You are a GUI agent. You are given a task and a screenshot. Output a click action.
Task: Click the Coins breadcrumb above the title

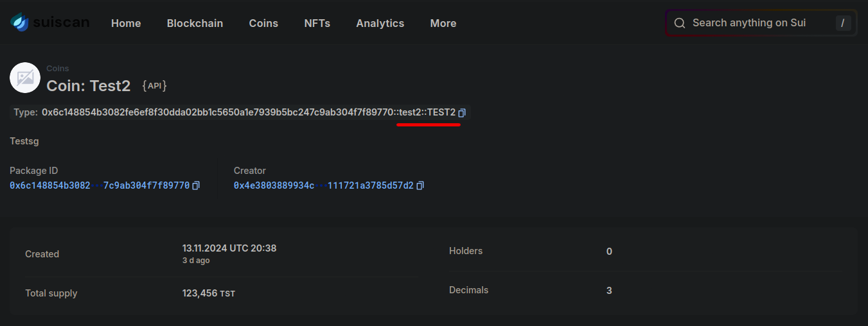pyautogui.click(x=57, y=68)
